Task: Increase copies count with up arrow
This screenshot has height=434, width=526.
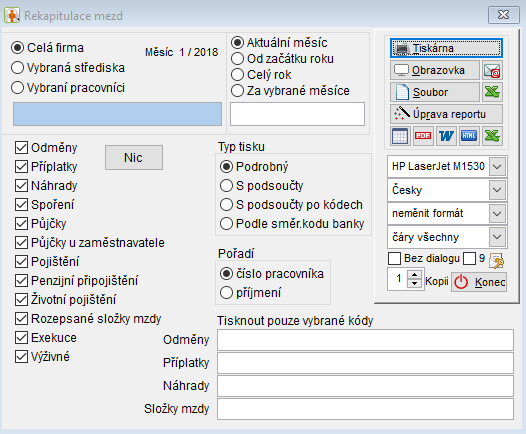Action: coord(415,275)
